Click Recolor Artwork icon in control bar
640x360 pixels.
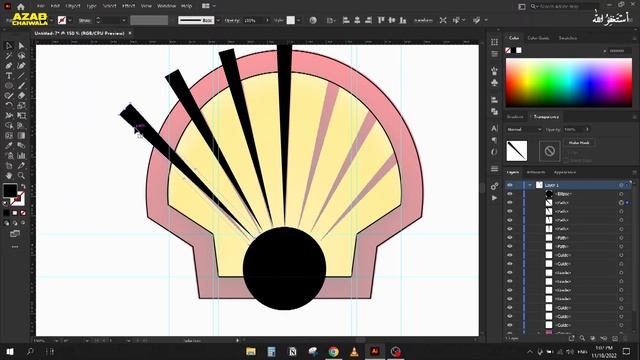tap(313, 20)
